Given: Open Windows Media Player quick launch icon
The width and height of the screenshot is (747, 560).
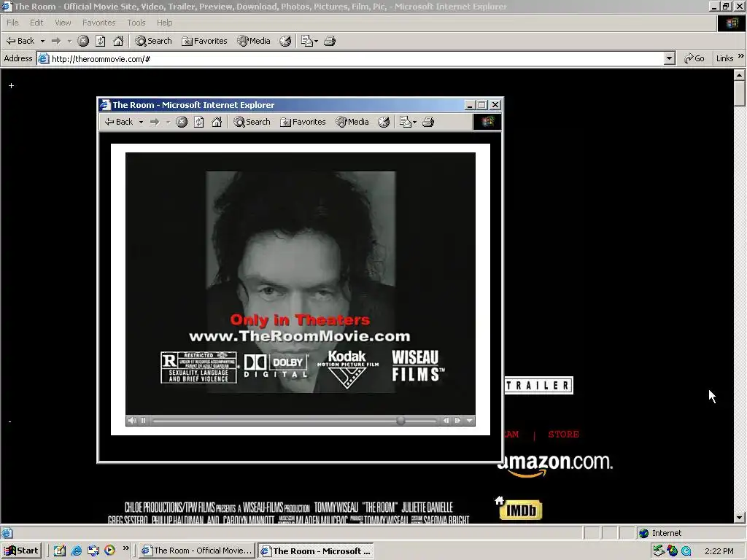Looking at the screenshot, I should (109, 551).
